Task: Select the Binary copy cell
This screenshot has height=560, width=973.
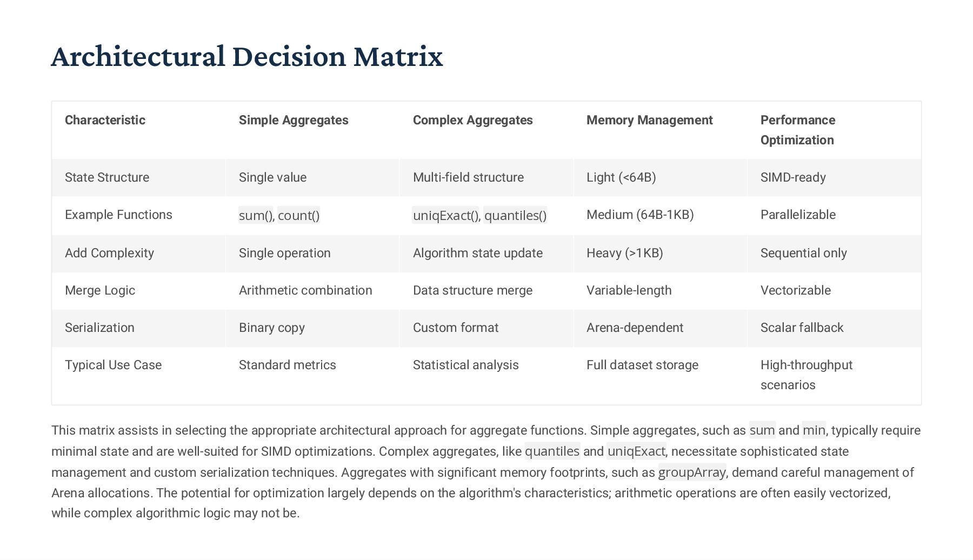Action: (272, 328)
